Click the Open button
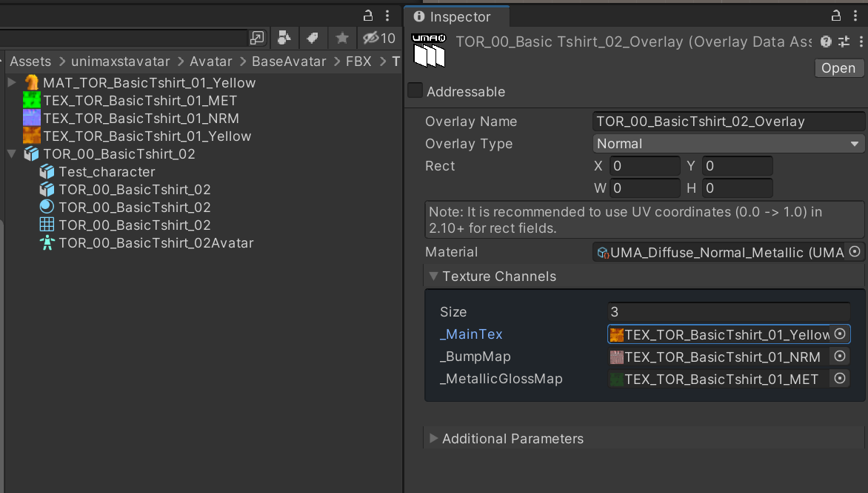 [838, 67]
